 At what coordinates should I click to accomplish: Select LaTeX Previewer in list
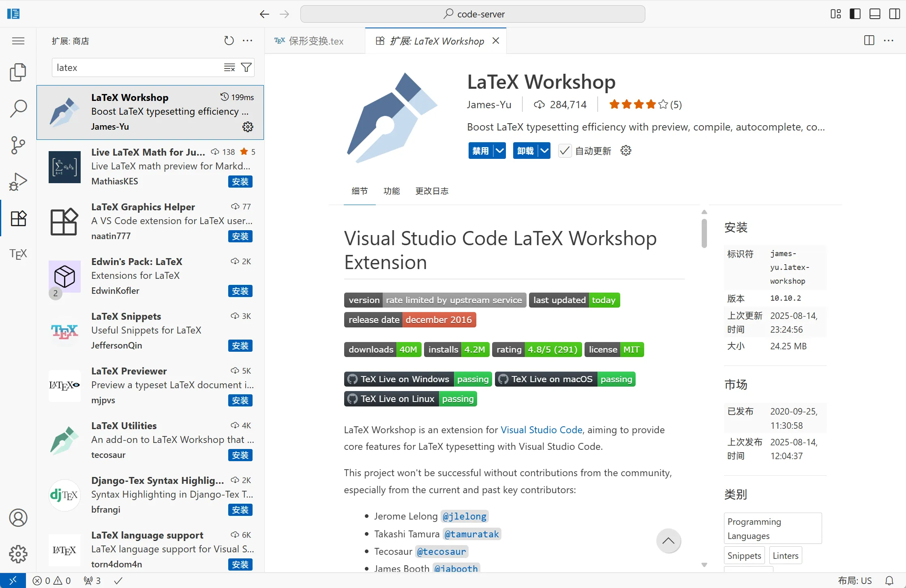pyautogui.click(x=150, y=386)
